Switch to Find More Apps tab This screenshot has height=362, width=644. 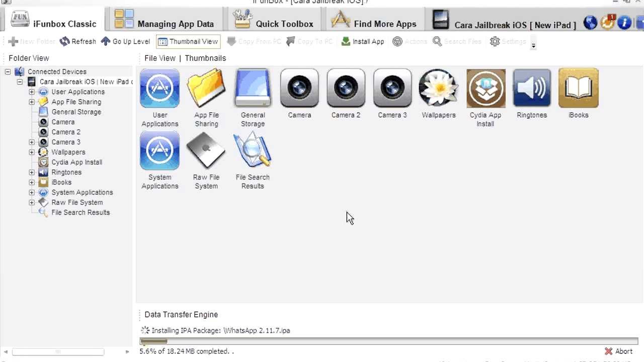pyautogui.click(x=374, y=20)
